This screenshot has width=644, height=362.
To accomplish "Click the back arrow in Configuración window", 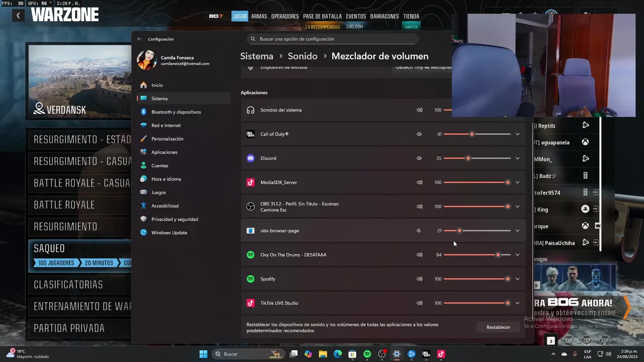I will pos(139,39).
